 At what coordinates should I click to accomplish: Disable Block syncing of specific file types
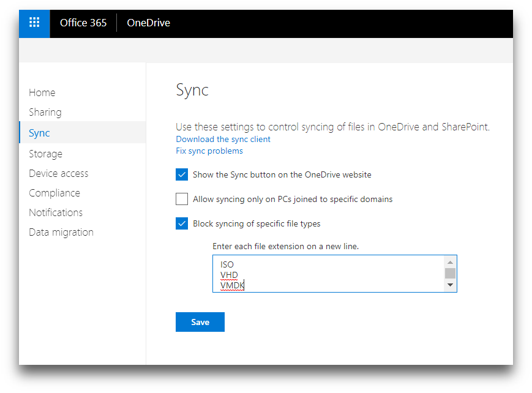click(x=182, y=223)
